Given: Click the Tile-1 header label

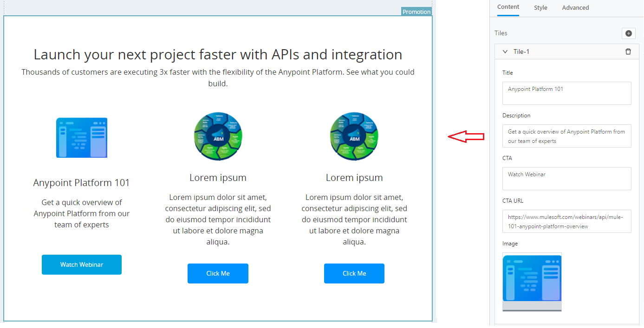Looking at the screenshot, I should pyautogui.click(x=521, y=51).
